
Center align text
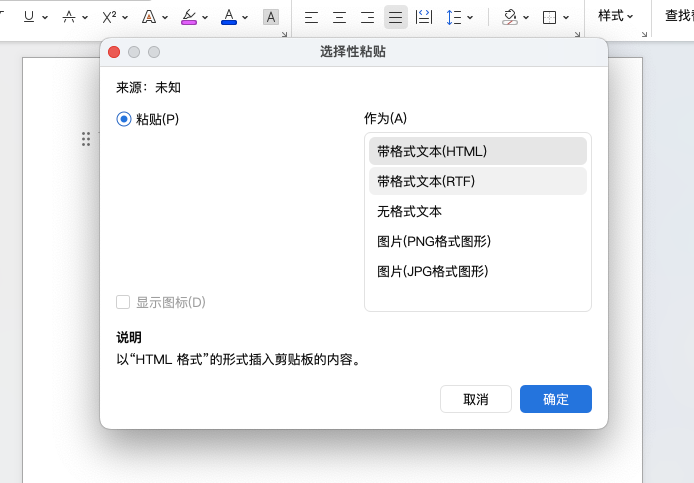339,17
